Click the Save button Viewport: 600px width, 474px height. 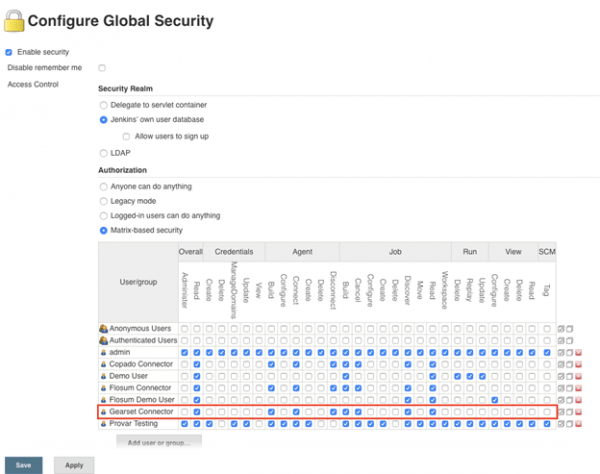(23, 465)
